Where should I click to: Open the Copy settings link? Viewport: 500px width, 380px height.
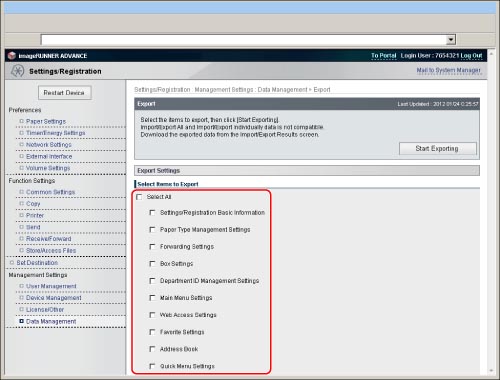[33, 204]
